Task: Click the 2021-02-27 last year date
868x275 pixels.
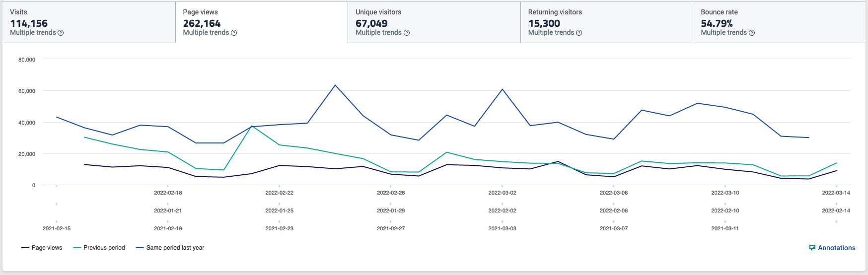Action: [391, 228]
